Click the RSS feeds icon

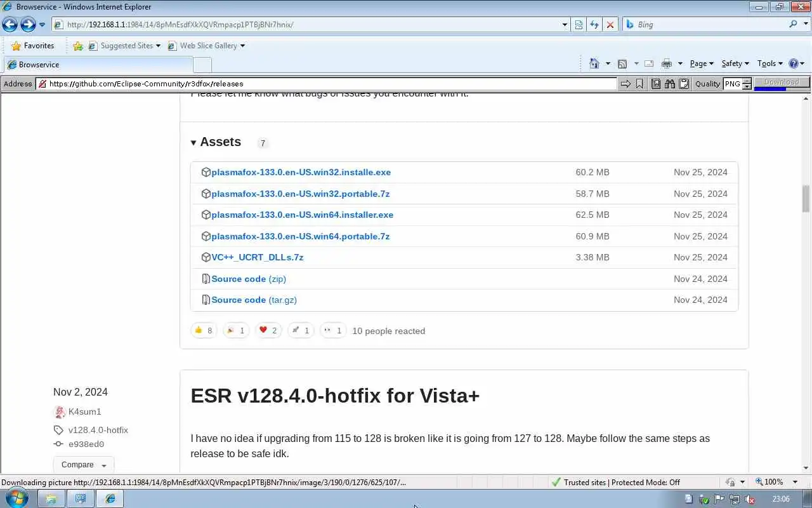(x=622, y=63)
